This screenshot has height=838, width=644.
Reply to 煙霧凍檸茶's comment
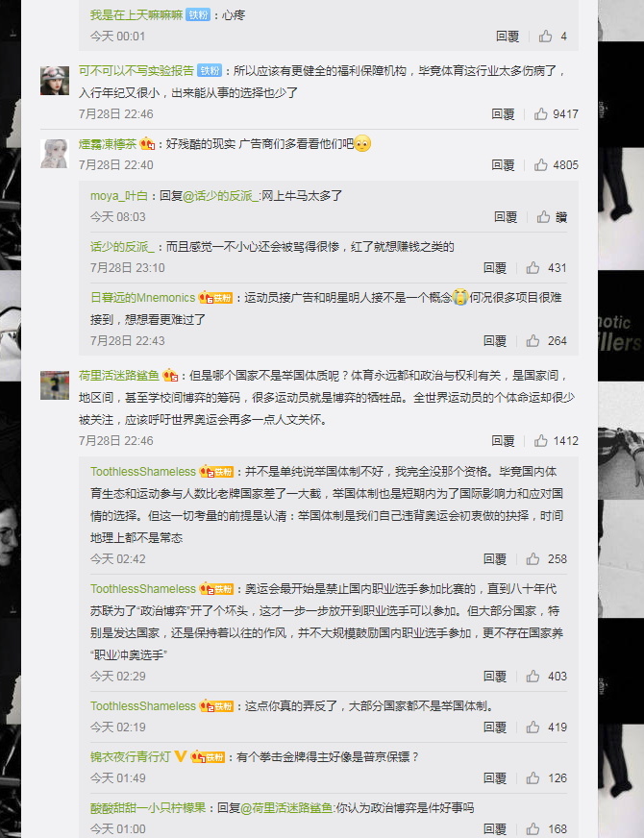(503, 164)
